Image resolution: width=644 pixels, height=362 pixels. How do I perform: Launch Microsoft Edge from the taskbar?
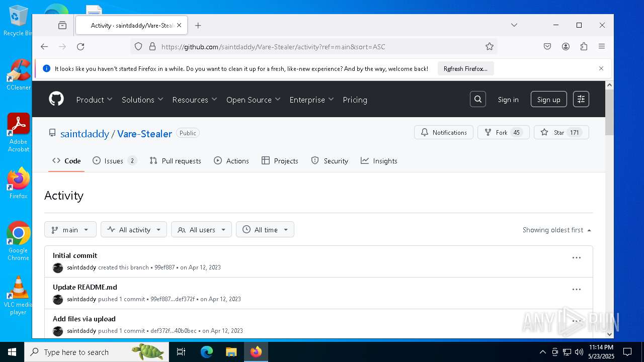pos(207,352)
